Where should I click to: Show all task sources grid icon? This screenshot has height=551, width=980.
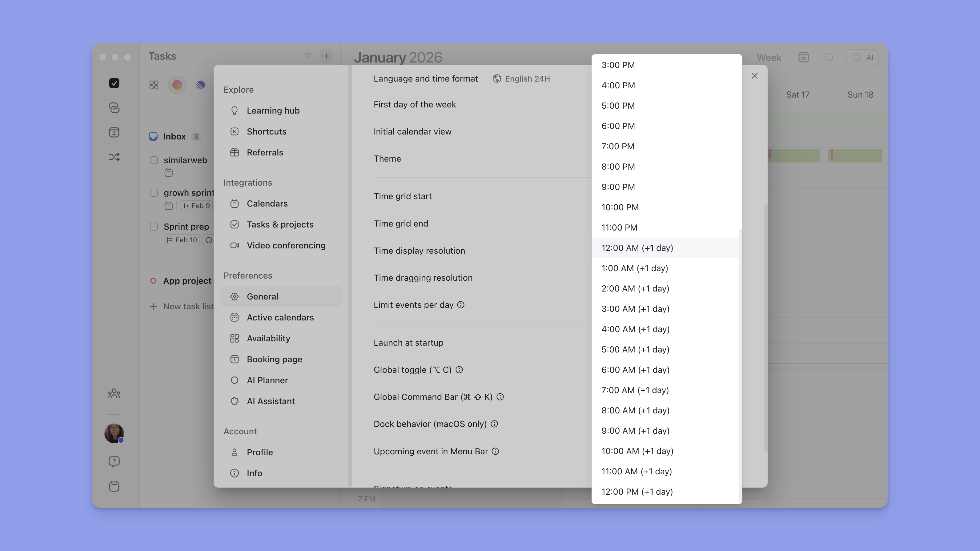(x=154, y=85)
